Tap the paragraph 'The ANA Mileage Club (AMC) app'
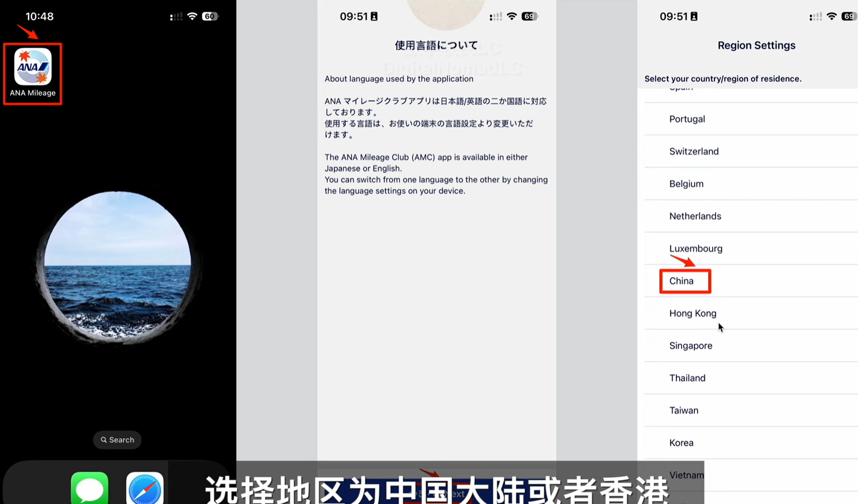858x504 pixels. [x=436, y=174]
